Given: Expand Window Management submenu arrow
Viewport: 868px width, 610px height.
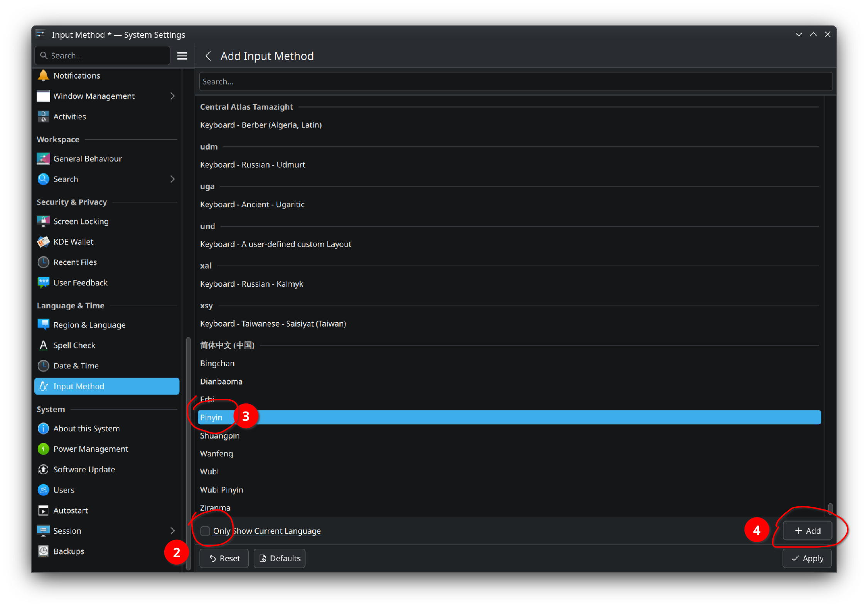Looking at the screenshot, I should (x=172, y=96).
